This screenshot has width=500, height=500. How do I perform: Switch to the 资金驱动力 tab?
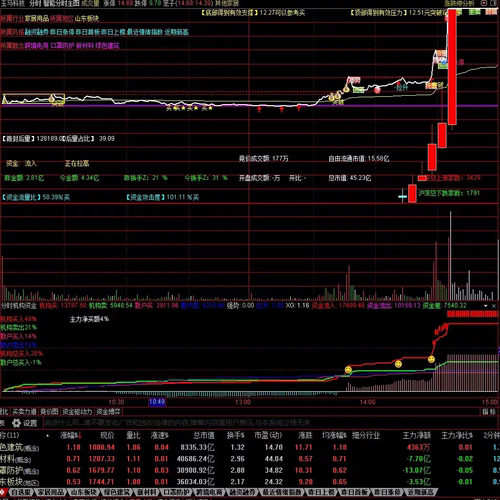(77, 412)
